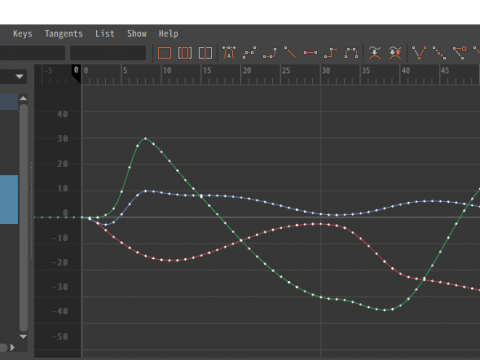Click the -40 value axis label

(60, 311)
